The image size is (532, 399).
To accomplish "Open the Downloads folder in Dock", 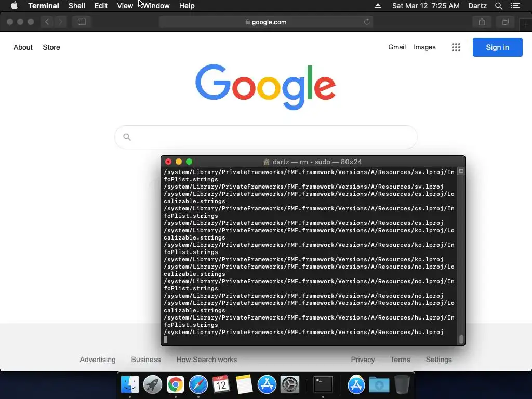I will coord(379,384).
